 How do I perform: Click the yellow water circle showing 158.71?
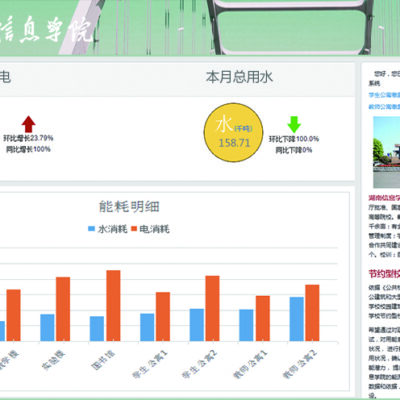pyautogui.click(x=233, y=132)
